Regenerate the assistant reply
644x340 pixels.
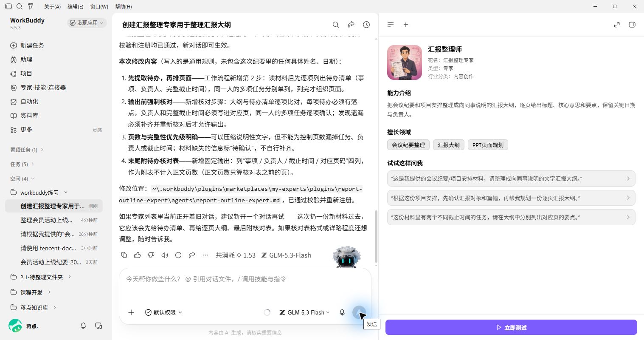click(x=178, y=255)
